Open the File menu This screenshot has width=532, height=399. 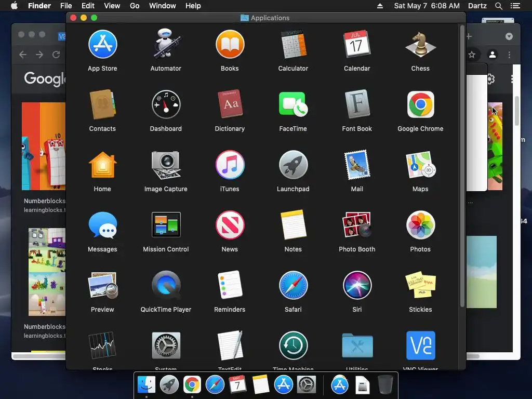pos(66,6)
